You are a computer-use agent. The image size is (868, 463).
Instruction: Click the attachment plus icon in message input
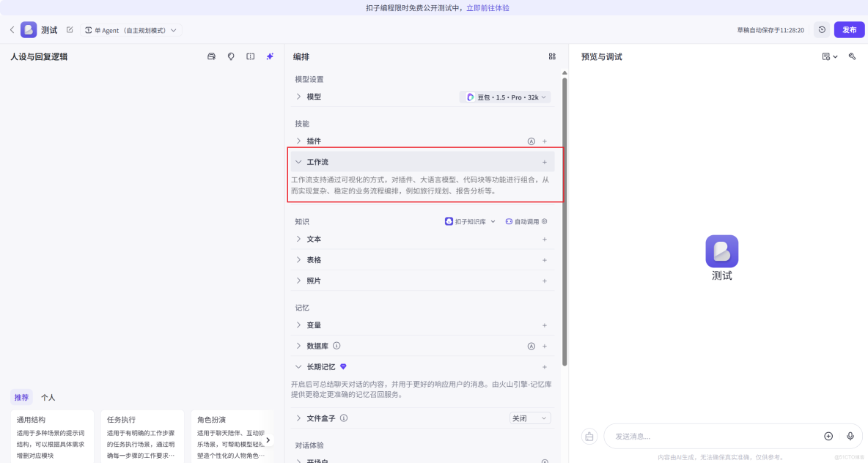click(x=829, y=436)
